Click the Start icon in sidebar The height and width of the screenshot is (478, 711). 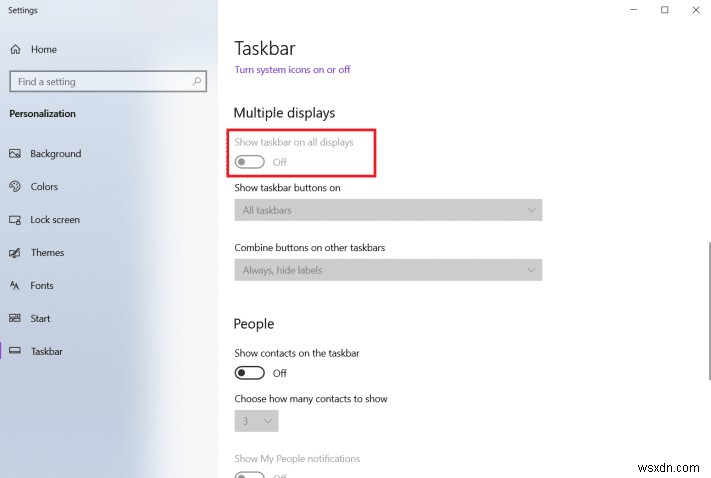(15, 319)
